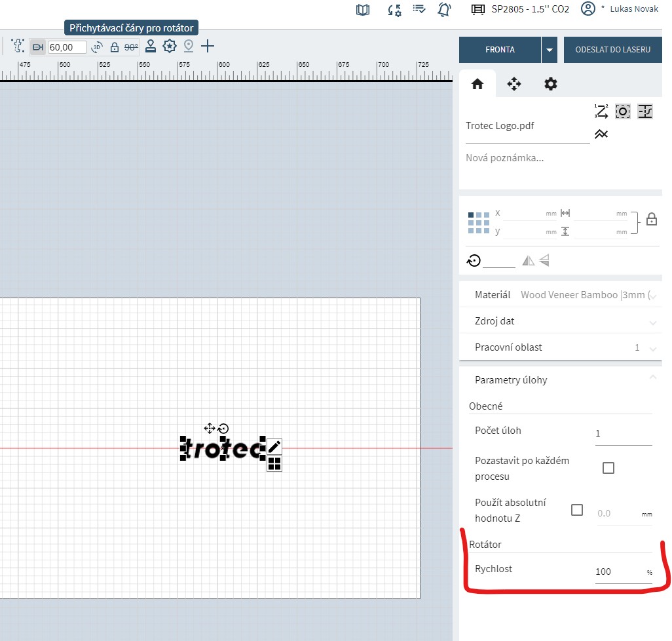Enable 'Pozastavit po každém procesu' checkbox
This screenshot has height=641, width=672.
(x=608, y=468)
